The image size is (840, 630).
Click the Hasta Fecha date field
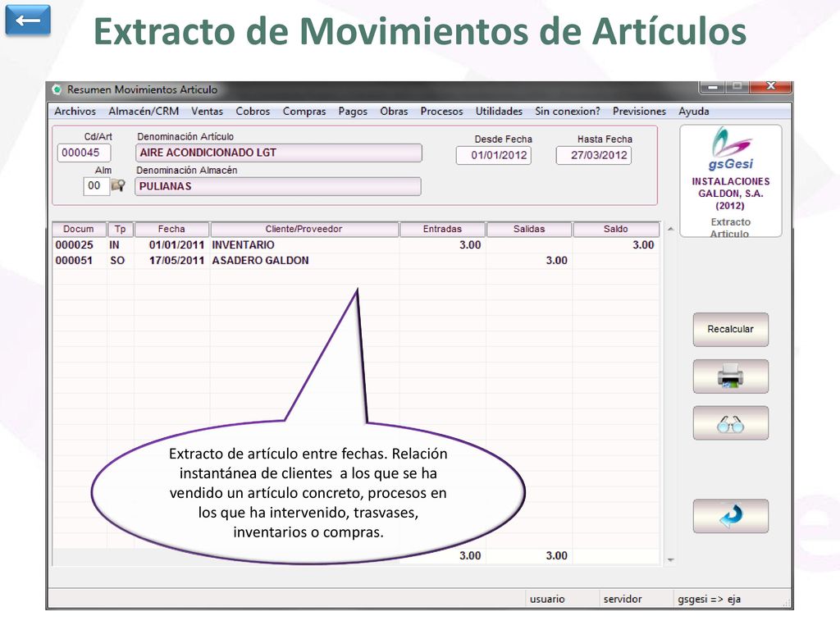tap(594, 155)
